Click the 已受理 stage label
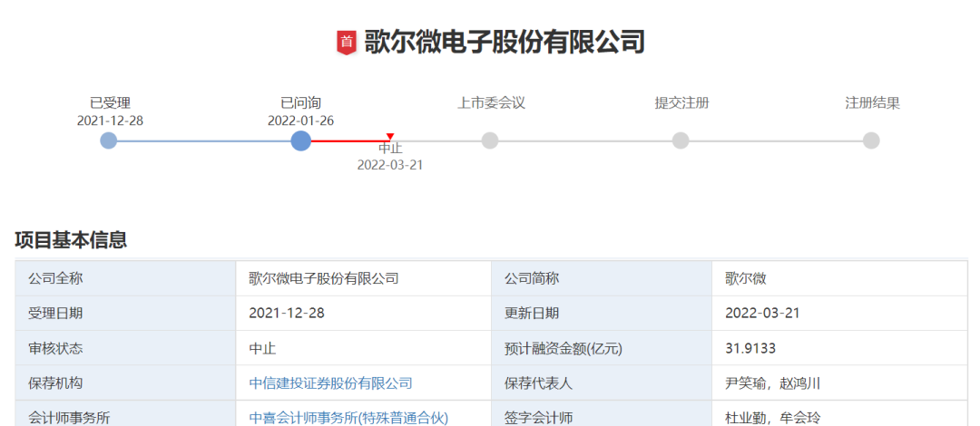This screenshot has width=980, height=426. click(110, 103)
